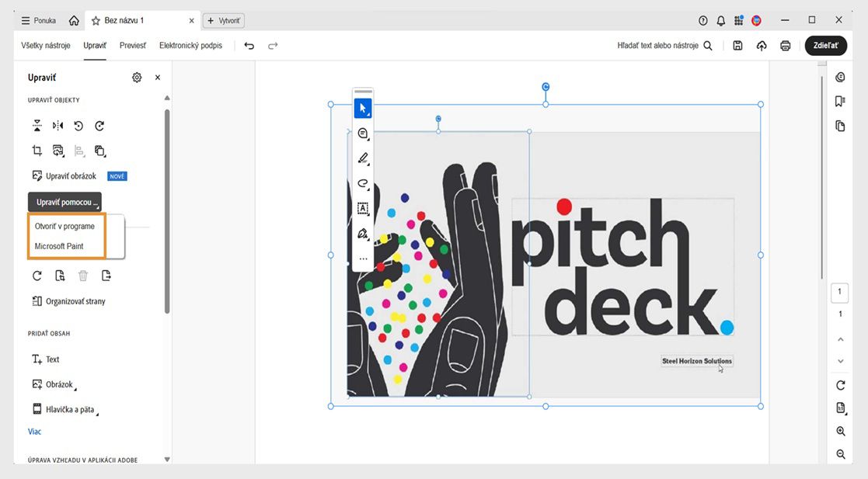868x479 pixels.
Task: Select the sign/fill pen tool
Action: coord(363,234)
